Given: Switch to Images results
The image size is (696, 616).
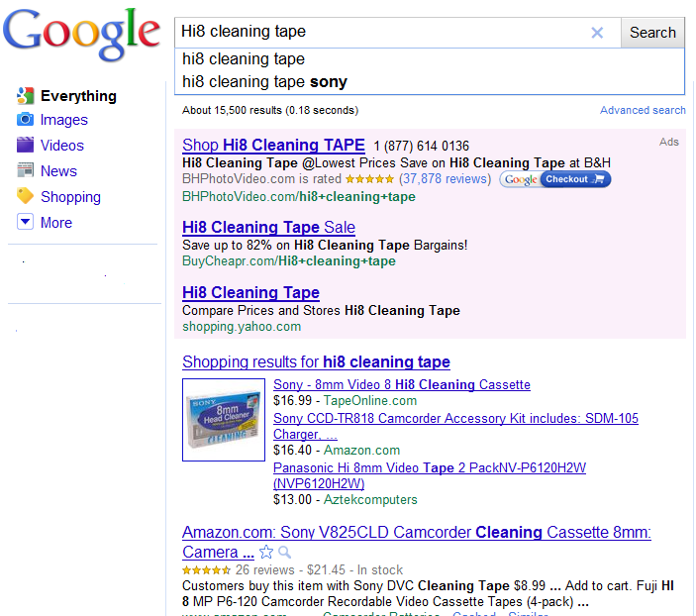Looking at the screenshot, I should pos(64,120).
